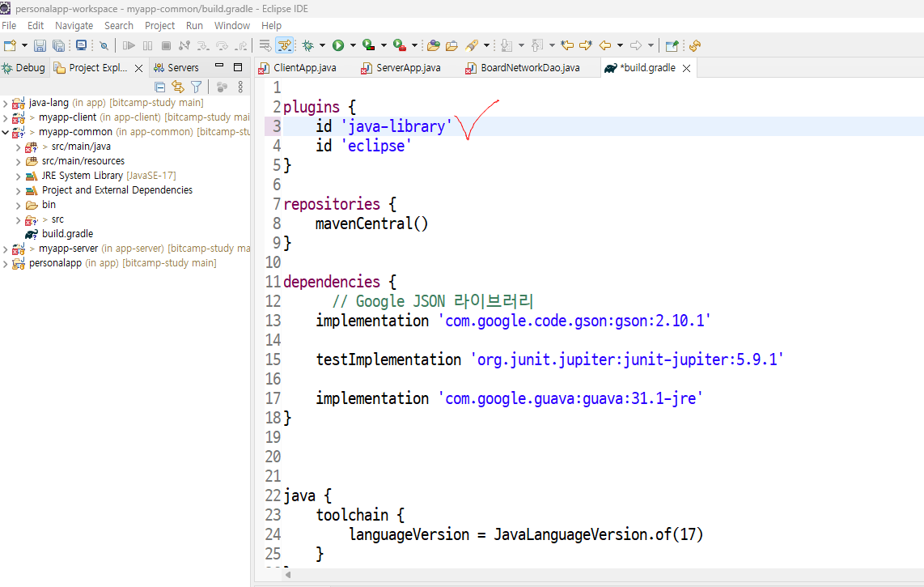Open the File menu
The width and height of the screenshot is (924, 587).
click(9, 25)
